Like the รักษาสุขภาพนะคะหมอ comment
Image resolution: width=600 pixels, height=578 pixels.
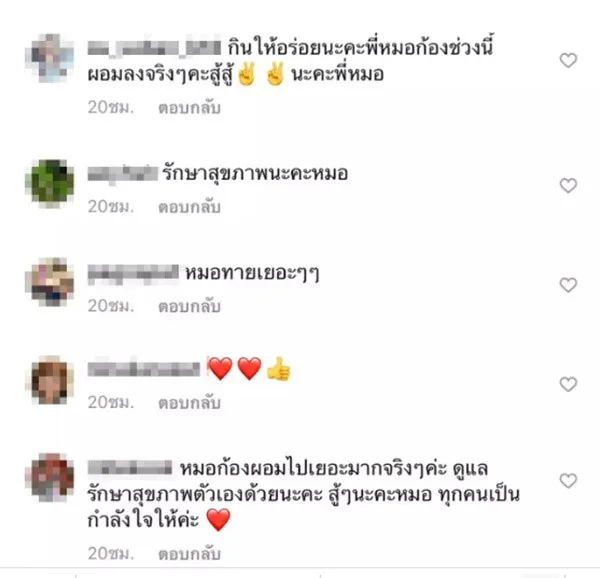[568, 186]
